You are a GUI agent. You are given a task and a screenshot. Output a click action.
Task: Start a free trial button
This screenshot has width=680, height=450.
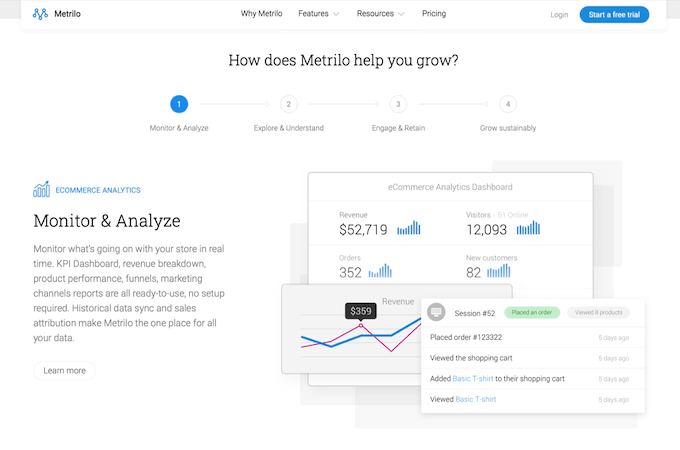click(614, 15)
